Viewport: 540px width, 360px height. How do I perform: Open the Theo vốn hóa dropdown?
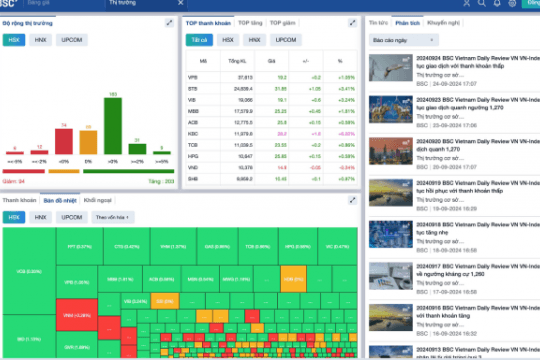pos(112,217)
